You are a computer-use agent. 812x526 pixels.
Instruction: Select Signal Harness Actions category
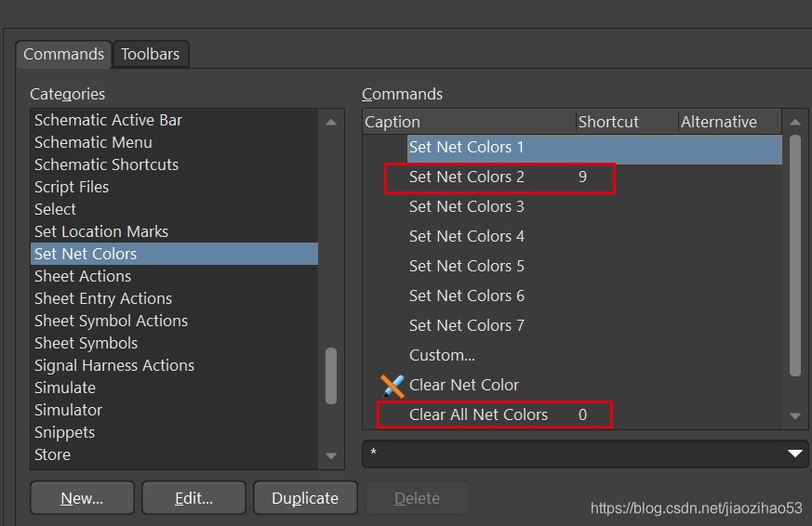tap(114, 365)
